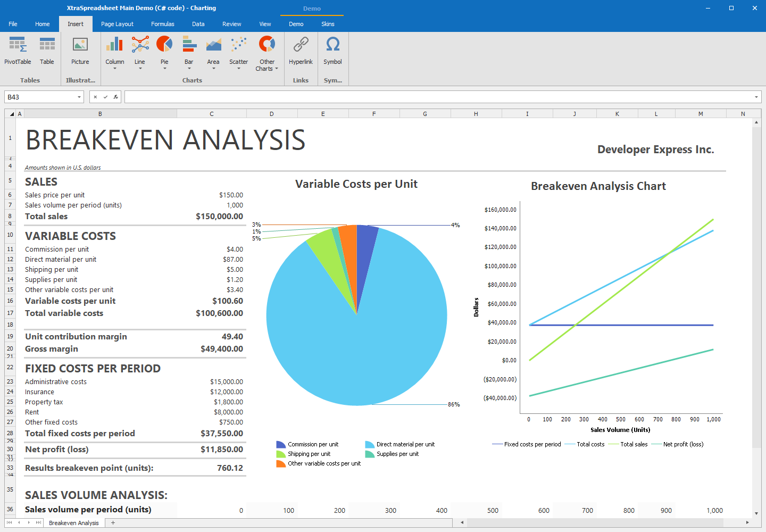The image size is (766, 532).
Task: Open the Insert Function dialog
Action: (x=116, y=97)
